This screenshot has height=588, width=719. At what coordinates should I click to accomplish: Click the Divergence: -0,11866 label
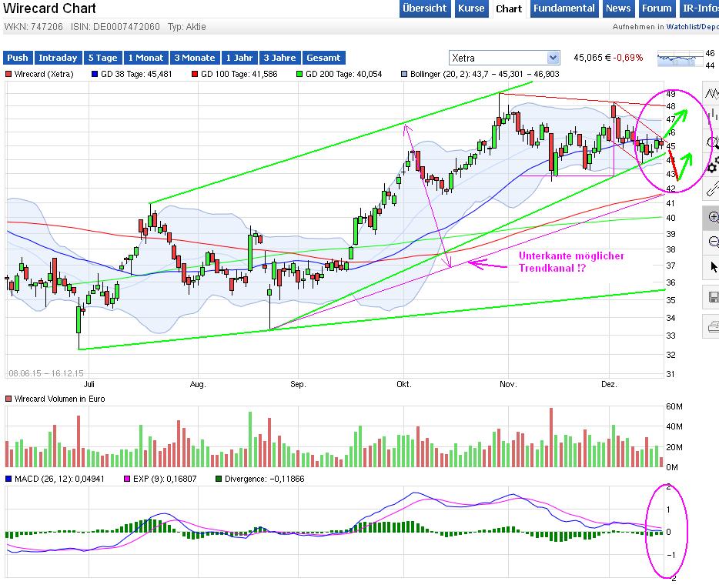[x=264, y=479]
